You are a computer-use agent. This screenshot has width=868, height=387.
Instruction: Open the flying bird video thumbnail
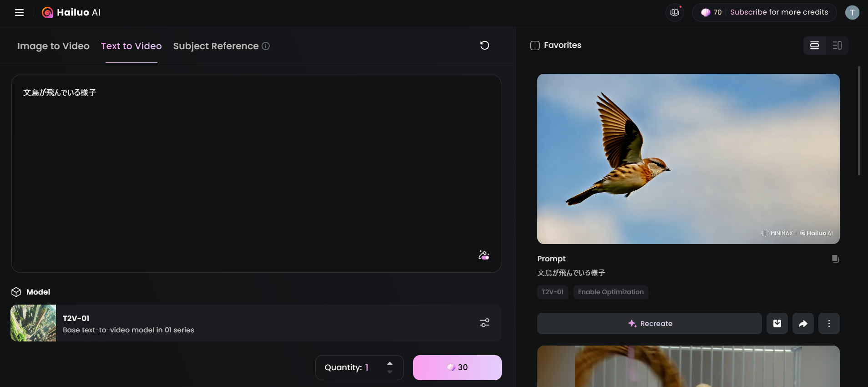[x=688, y=159]
